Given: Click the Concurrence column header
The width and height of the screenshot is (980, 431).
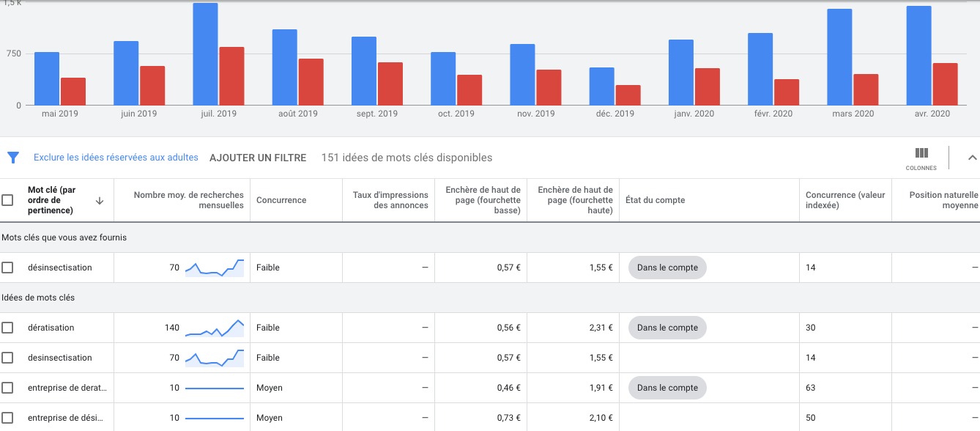Looking at the screenshot, I should coord(281,200).
